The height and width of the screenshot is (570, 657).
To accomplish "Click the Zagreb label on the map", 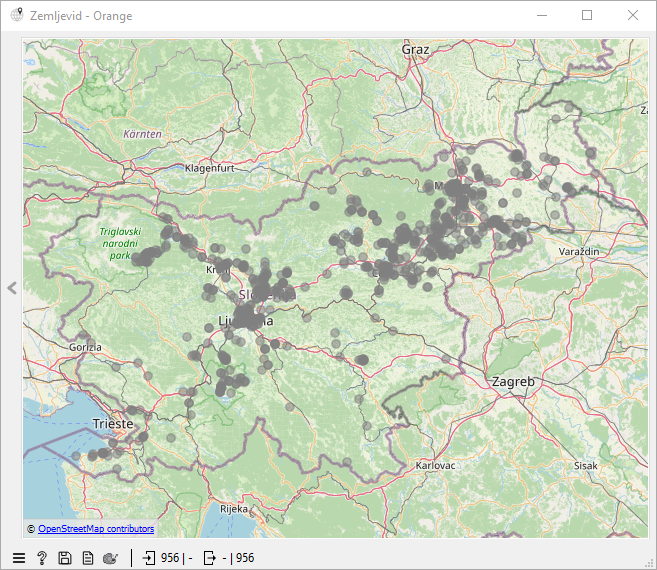I will 513,382.
